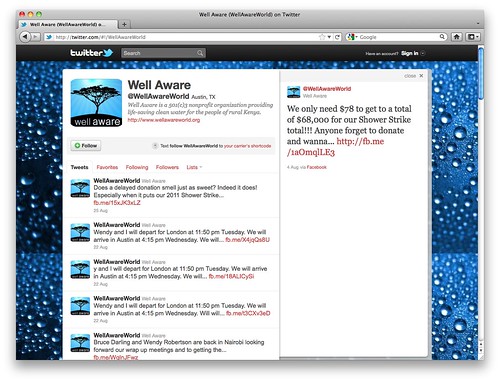
Task: Click the Twitter logo in header
Action: pyautogui.click(x=91, y=53)
